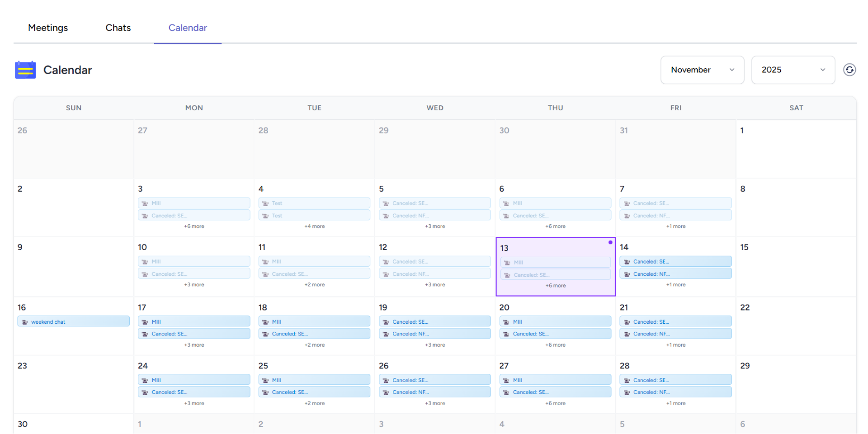Open the weekend chat event on the 16th

click(74, 322)
